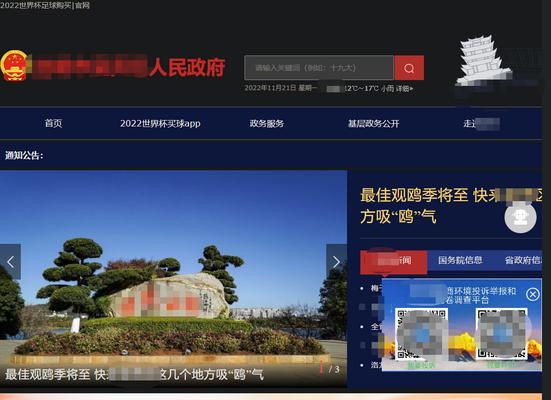
Task: Focus the keyword search input field
Action: click(x=319, y=67)
